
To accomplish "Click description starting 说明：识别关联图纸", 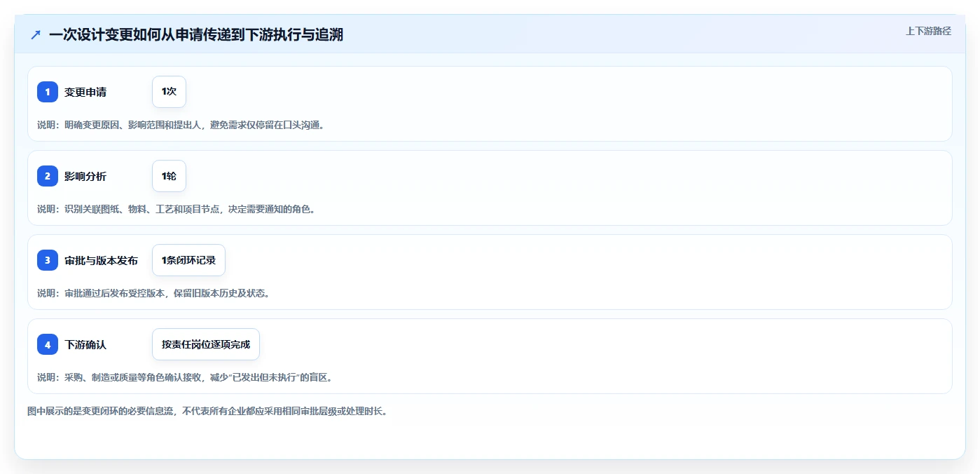I will click(x=176, y=209).
